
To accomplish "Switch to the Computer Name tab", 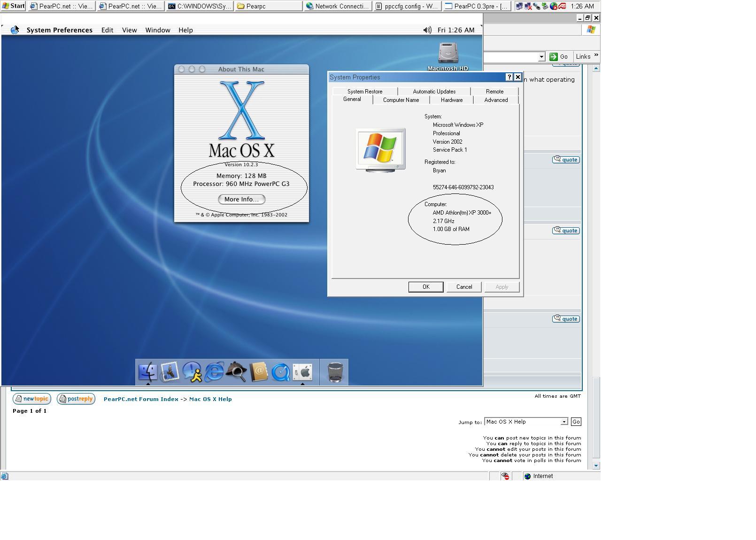I will tap(401, 100).
